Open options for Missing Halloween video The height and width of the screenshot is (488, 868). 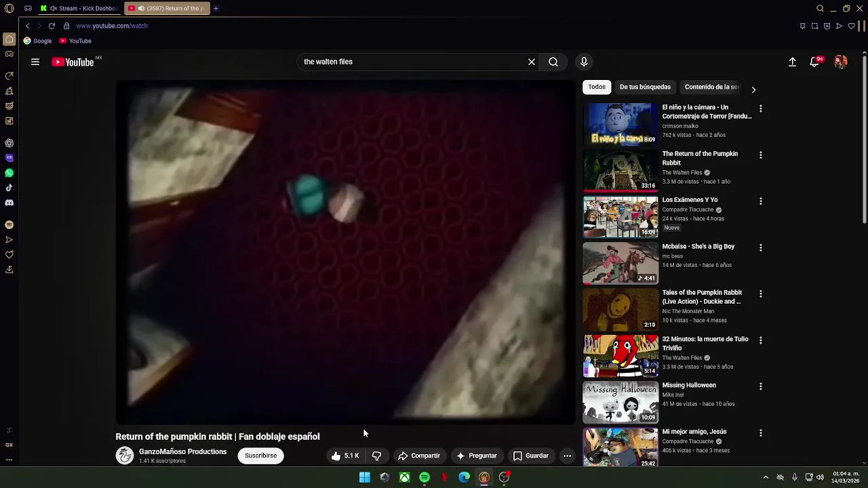coord(761,386)
